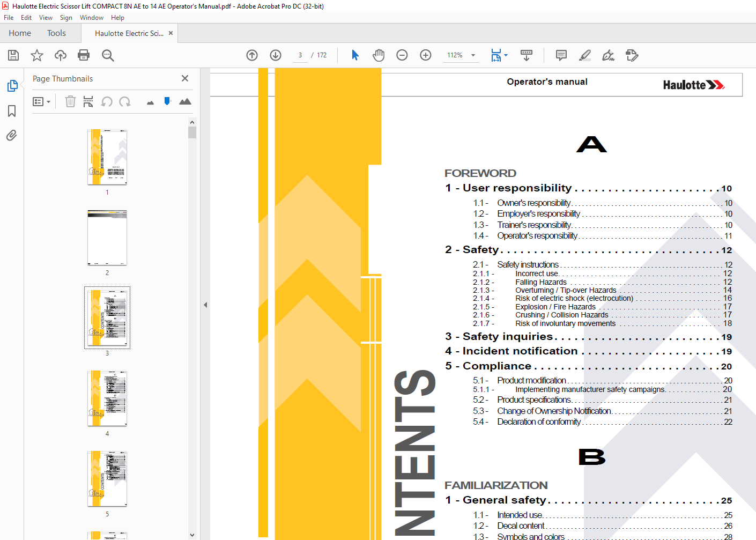Image resolution: width=756 pixels, height=540 pixels.
Task: Jump to Explosion / Fire Hazards entry
Action: [x=603, y=307]
